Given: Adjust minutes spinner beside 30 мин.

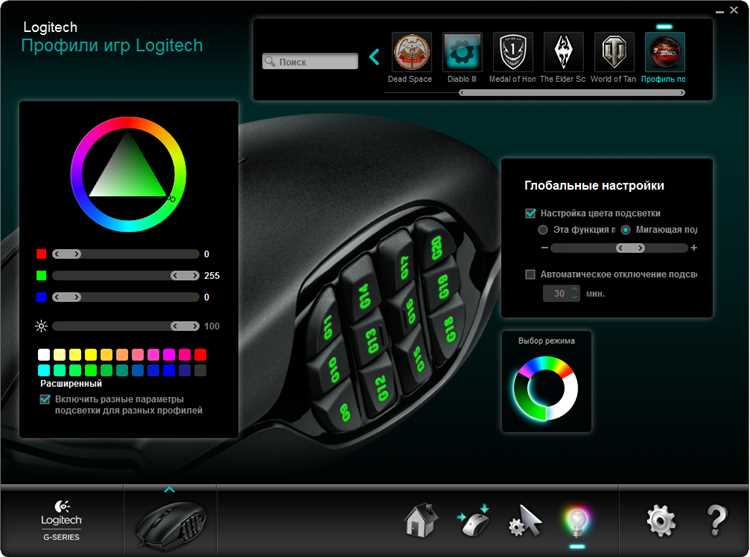Looking at the screenshot, I should pyautogui.click(x=575, y=293).
